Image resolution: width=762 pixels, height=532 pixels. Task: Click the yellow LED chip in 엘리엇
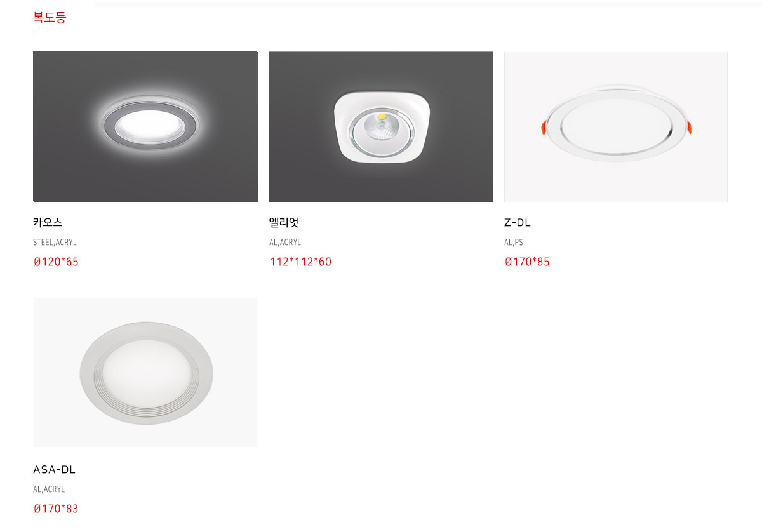pyautogui.click(x=381, y=117)
